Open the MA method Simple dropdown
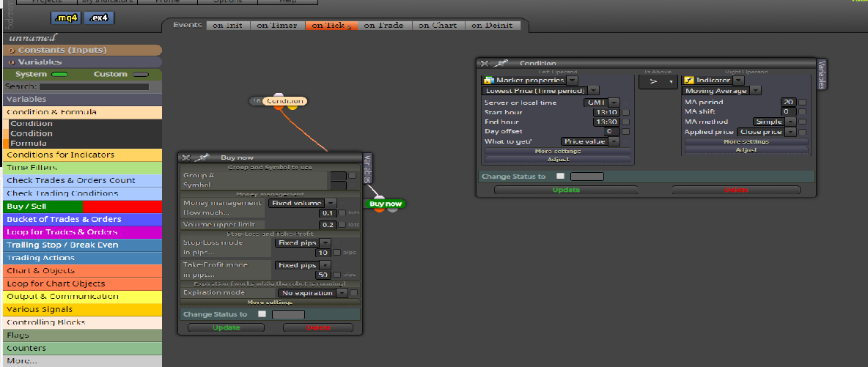Screen dimensions: 868x367 [790, 122]
